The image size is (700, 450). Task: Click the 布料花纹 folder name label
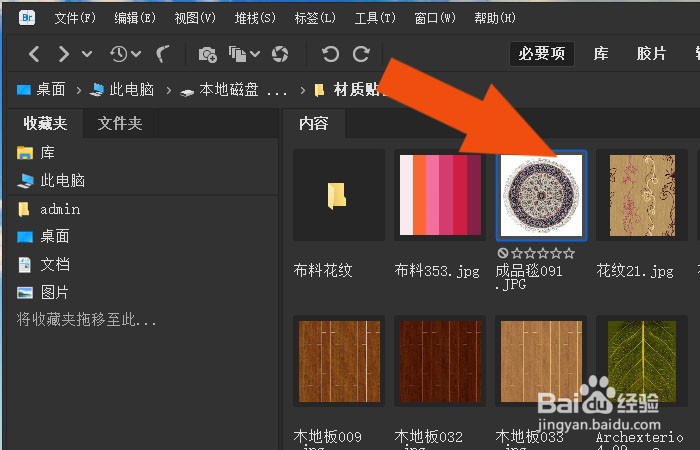tap(323, 270)
